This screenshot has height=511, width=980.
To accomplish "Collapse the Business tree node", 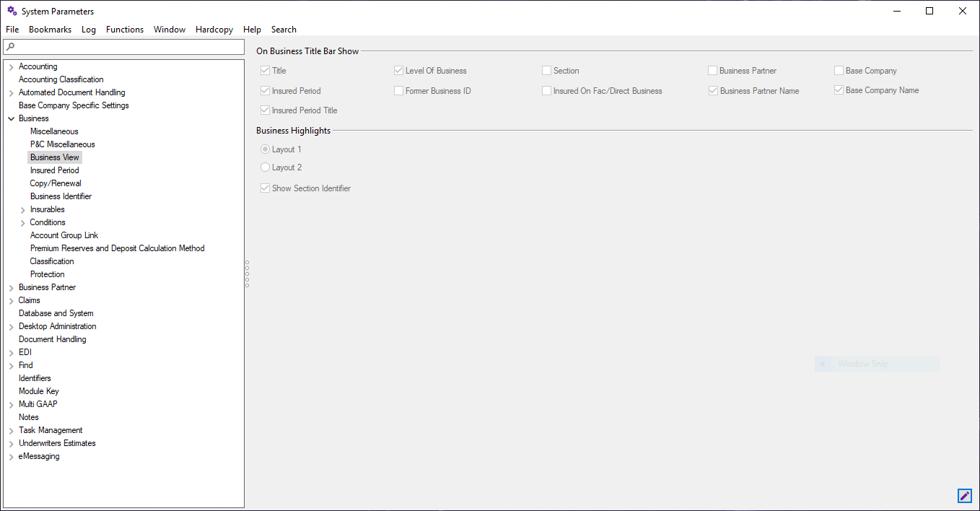I will coord(11,119).
